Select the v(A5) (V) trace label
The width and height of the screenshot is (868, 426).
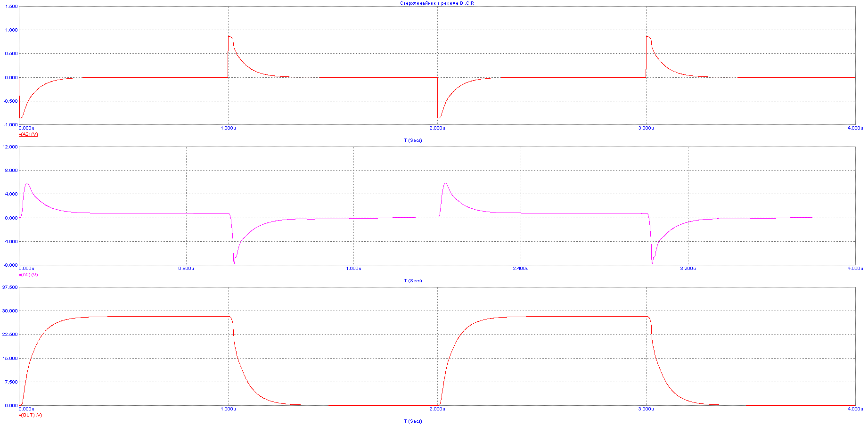pyautogui.click(x=28, y=275)
